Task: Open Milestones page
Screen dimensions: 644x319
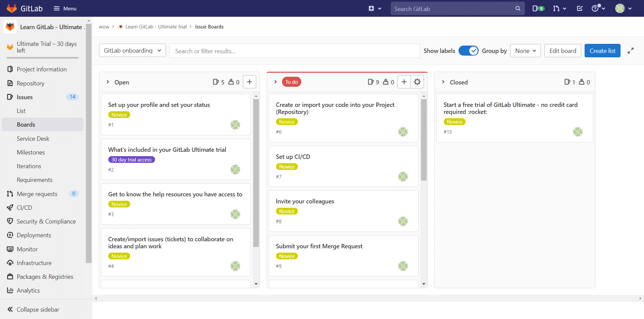Action: [31, 152]
